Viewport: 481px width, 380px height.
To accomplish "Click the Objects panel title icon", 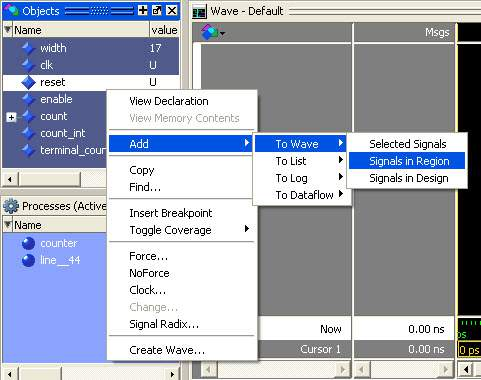I will click(x=11, y=10).
